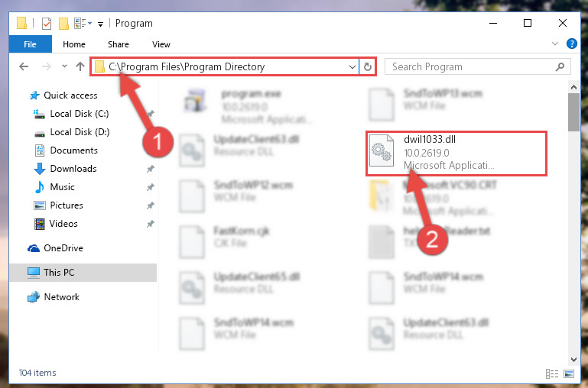The width and height of the screenshot is (588, 388).
Task: Click the Properties checkmark quick access icon
Action: point(47,24)
